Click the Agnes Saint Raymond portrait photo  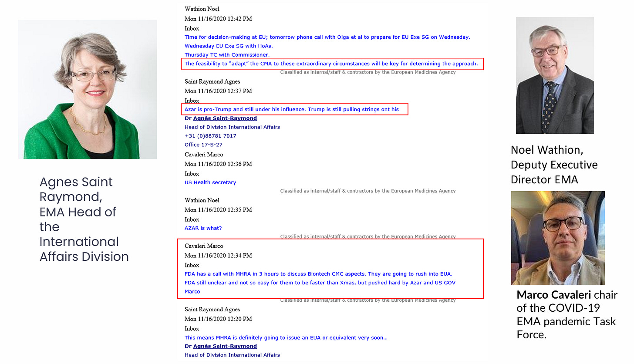[x=88, y=89]
